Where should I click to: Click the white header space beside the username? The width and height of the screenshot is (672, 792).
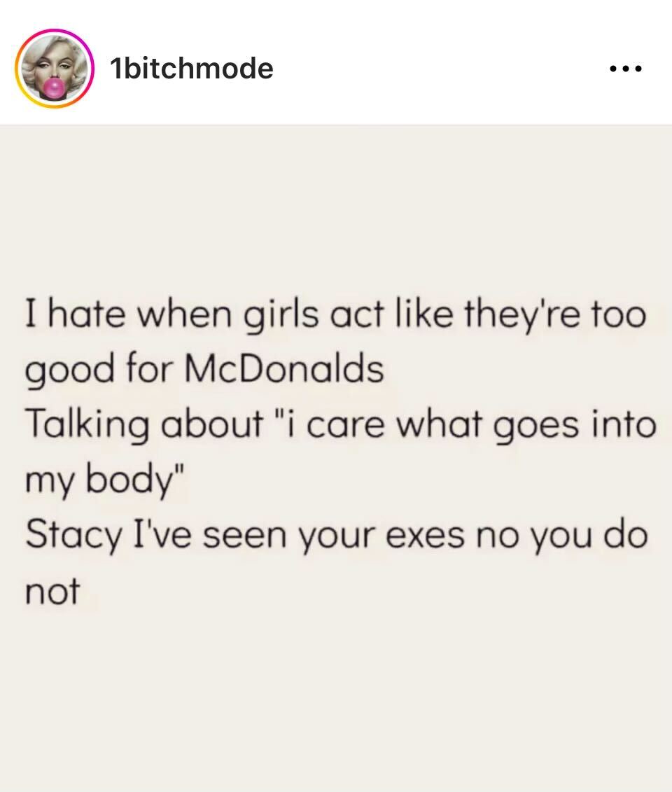tap(439, 68)
